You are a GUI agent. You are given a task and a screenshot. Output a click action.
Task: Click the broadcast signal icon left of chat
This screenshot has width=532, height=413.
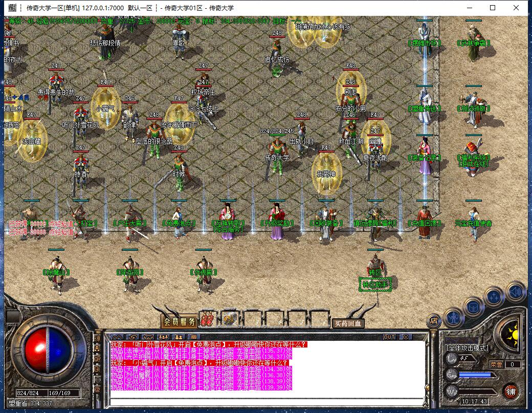pyautogui.click(x=97, y=379)
